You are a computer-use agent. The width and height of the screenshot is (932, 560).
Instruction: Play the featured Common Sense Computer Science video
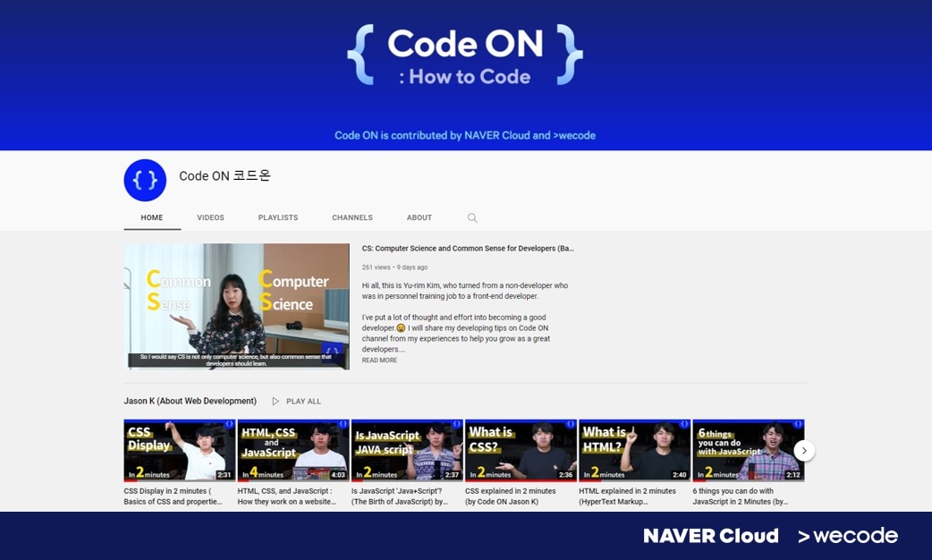tap(236, 306)
